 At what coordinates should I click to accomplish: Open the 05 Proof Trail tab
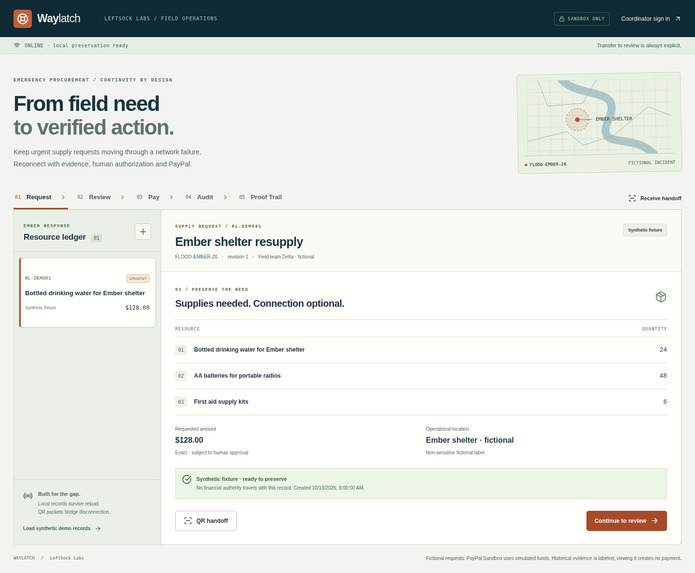(261, 197)
